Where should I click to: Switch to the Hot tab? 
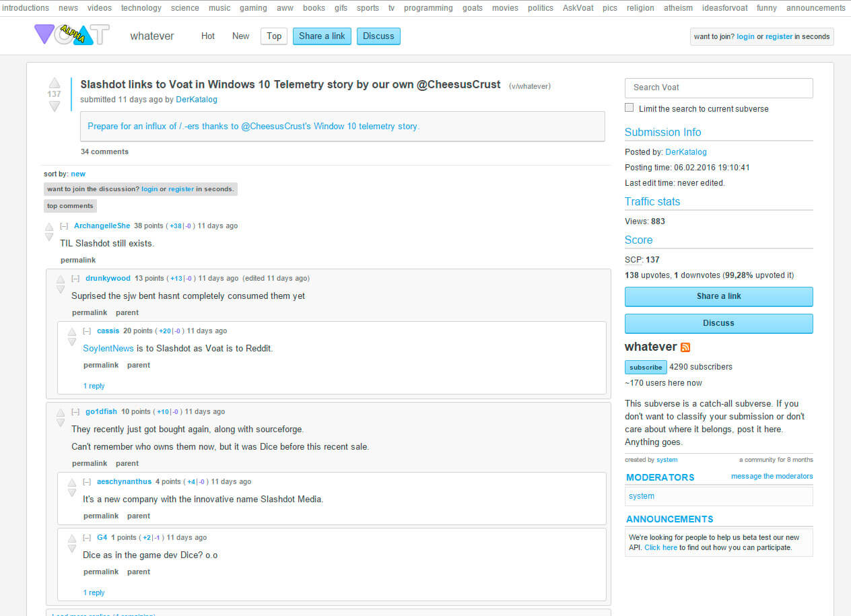(x=208, y=36)
